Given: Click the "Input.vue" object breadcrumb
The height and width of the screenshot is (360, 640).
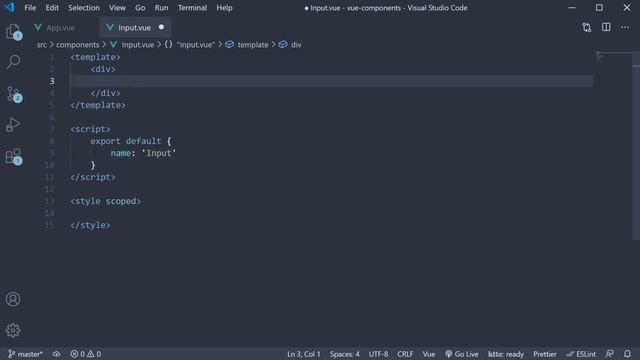Looking at the screenshot, I should click(x=189, y=44).
